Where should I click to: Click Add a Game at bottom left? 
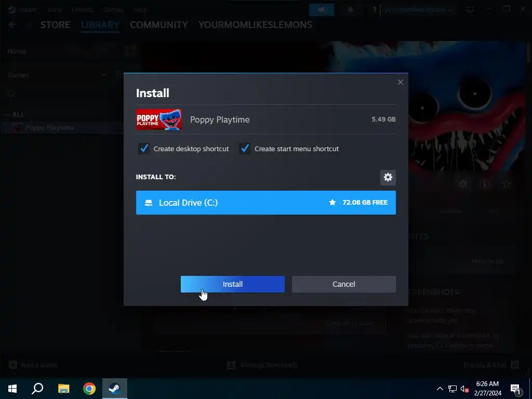[33, 365]
